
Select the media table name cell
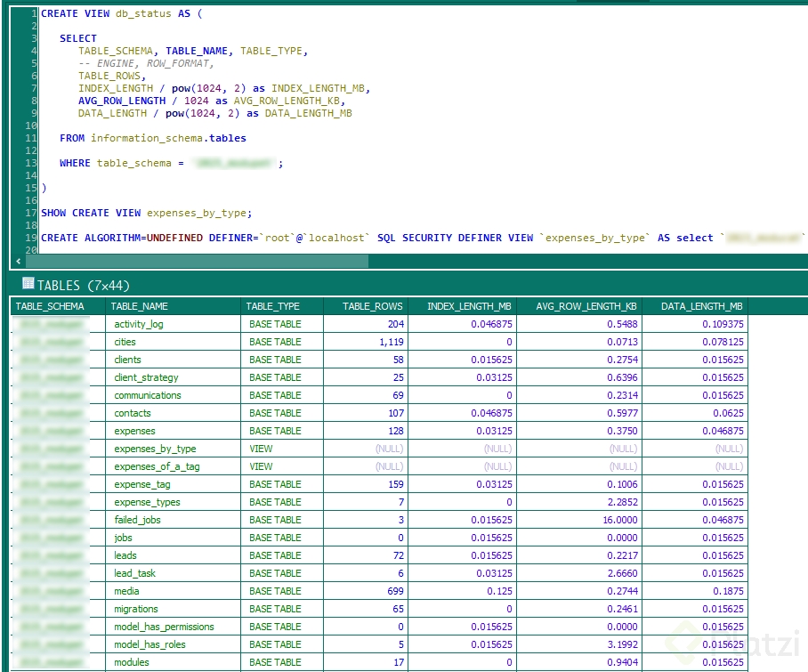pos(173,591)
